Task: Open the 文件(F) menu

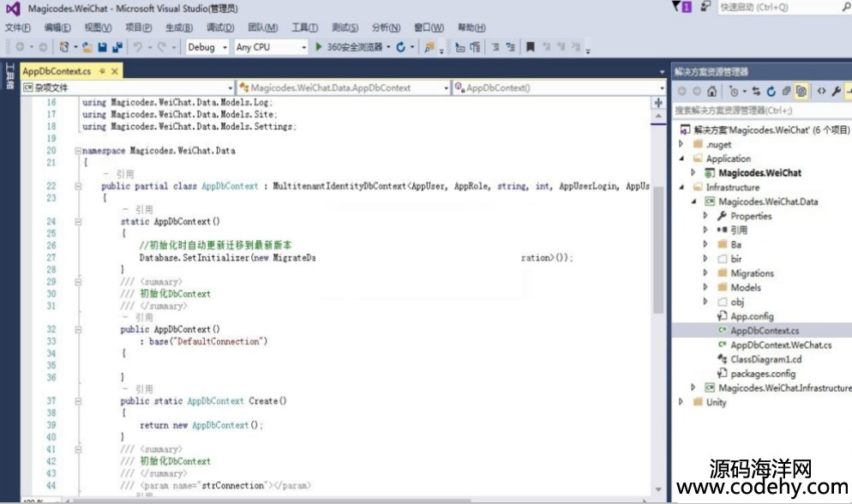Action: pyautogui.click(x=17, y=27)
